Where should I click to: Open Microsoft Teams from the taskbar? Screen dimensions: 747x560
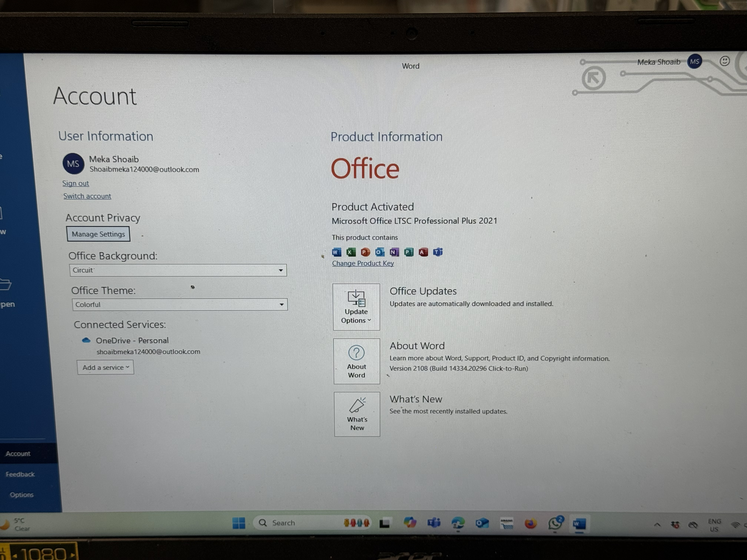point(434,523)
